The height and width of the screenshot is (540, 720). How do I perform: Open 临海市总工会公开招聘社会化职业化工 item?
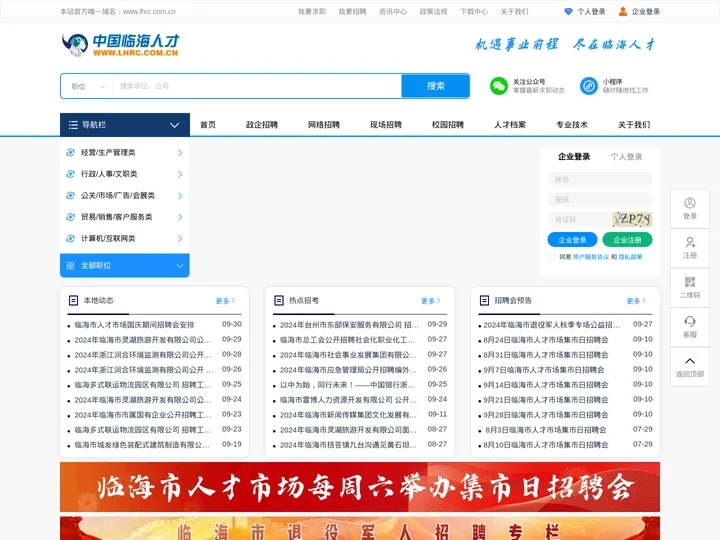point(347,340)
